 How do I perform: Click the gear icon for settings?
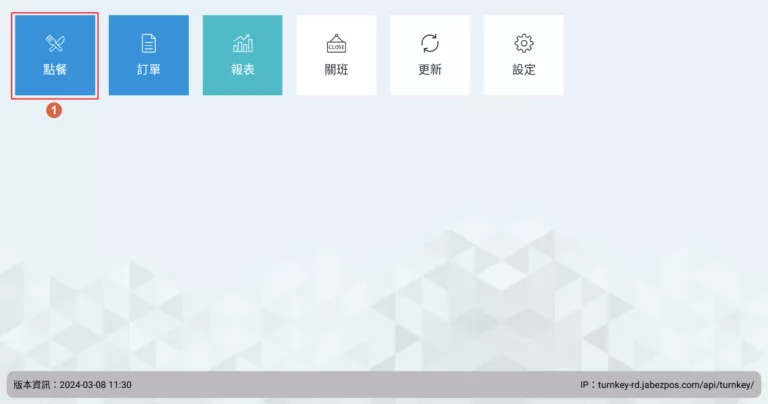pyautogui.click(x=524, y=43)
